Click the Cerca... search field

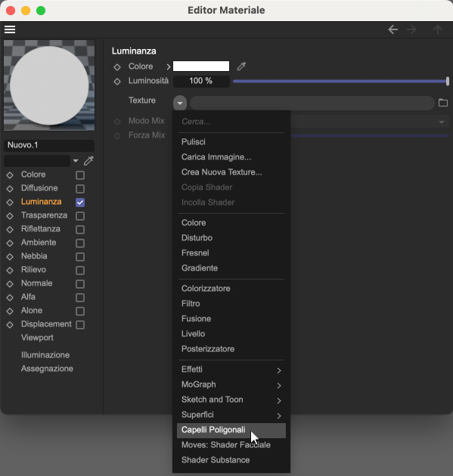pos(231,122)
